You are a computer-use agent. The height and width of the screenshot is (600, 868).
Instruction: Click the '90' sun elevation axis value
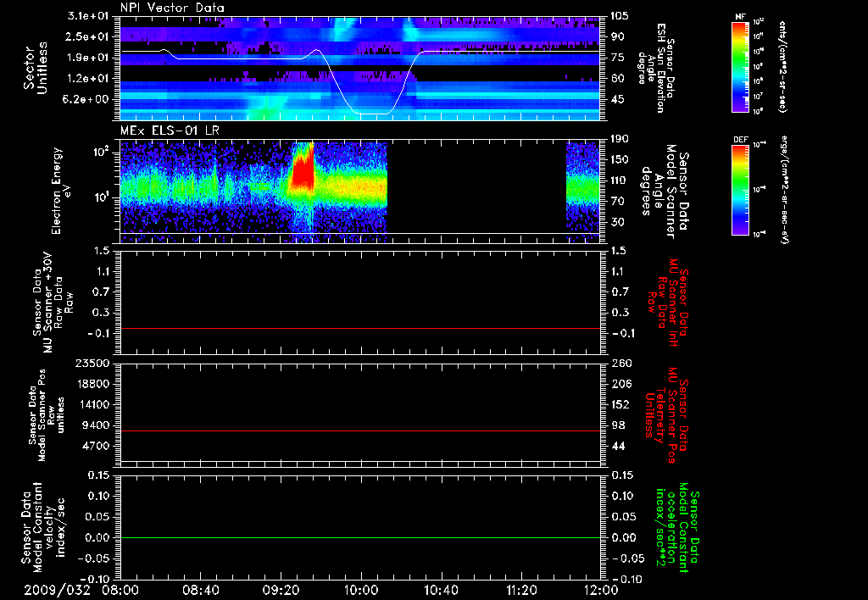click(x=617, y=36)
